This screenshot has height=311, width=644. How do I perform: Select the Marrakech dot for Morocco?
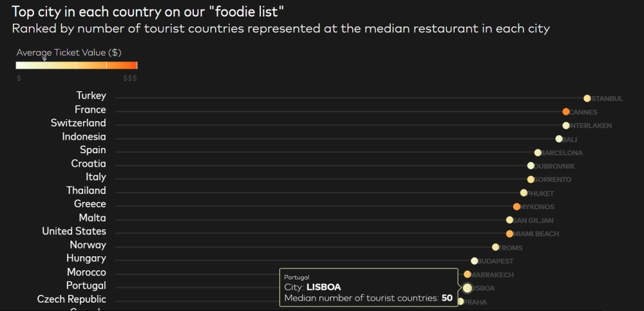[468, 274]
